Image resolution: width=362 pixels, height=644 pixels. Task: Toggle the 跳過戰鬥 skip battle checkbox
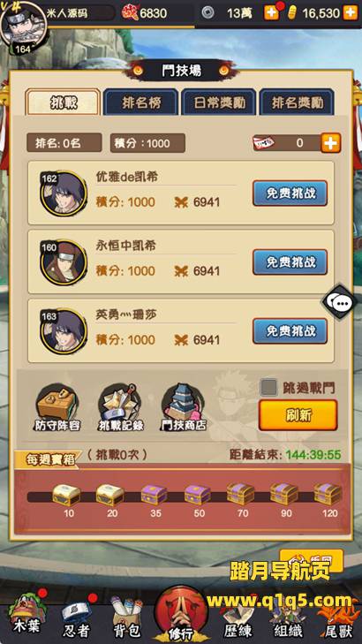[x=268, y=387]
